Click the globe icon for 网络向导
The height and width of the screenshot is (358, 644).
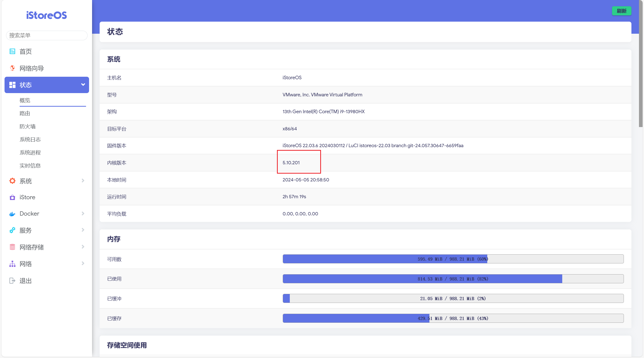(x=12, y=68)
